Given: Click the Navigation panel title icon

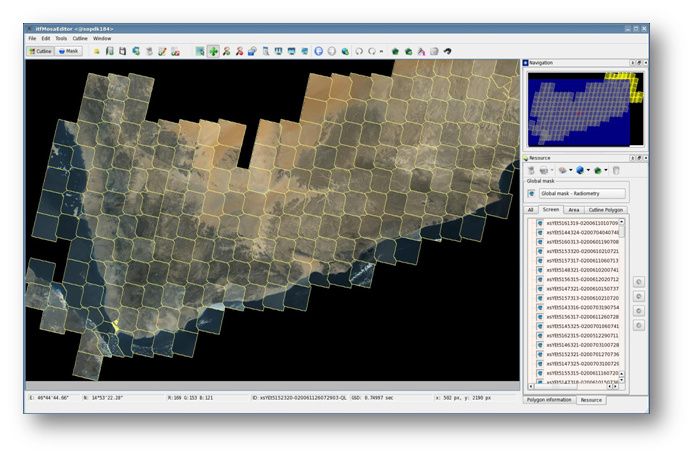Looking at the screenshot, I should (x=526, y=63).
